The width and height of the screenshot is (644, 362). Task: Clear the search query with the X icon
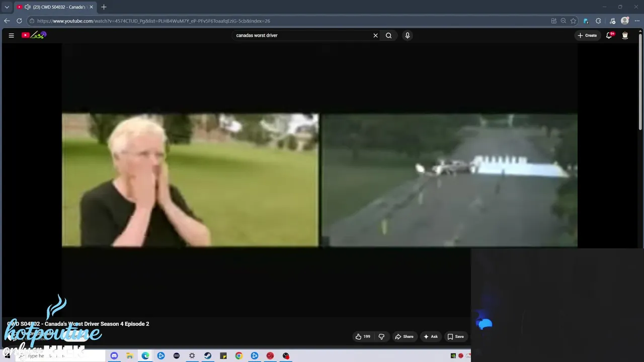[375, 35]
